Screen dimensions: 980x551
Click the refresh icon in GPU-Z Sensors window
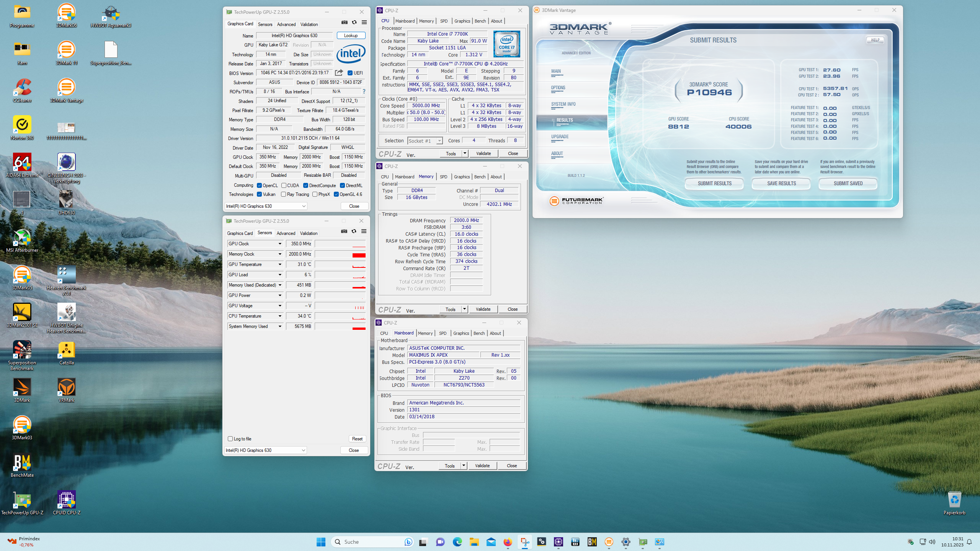[354, 231]
